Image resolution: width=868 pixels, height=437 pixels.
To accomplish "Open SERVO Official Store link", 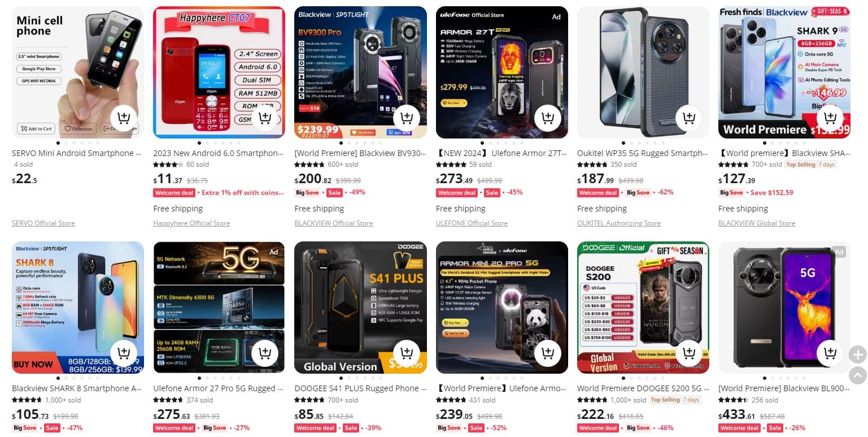I will tap(43, 223).
